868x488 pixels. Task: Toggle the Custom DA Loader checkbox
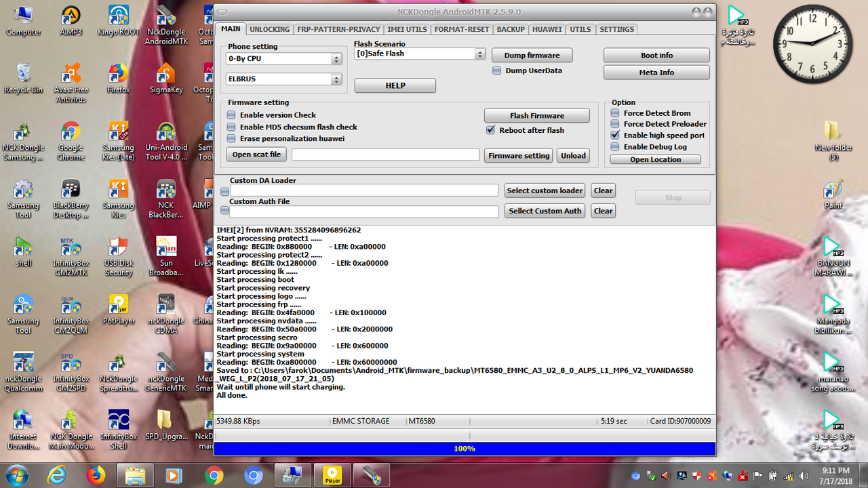[x=224, y=191]
